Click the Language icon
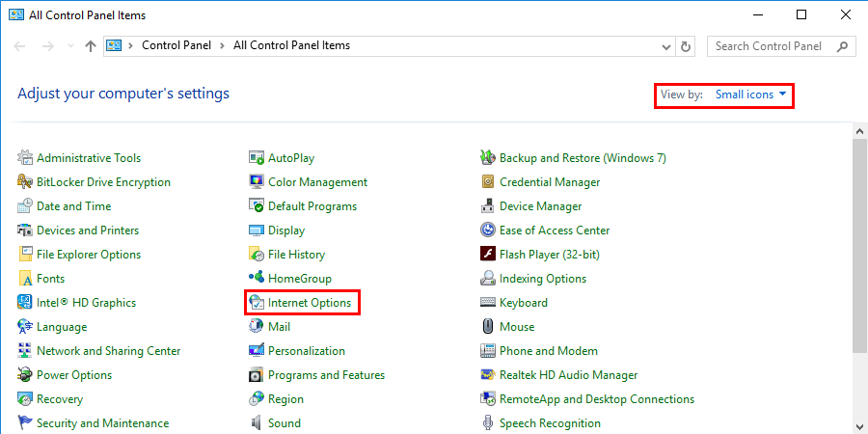The height and width of the screenshot is (434, 868). [25, 327]
